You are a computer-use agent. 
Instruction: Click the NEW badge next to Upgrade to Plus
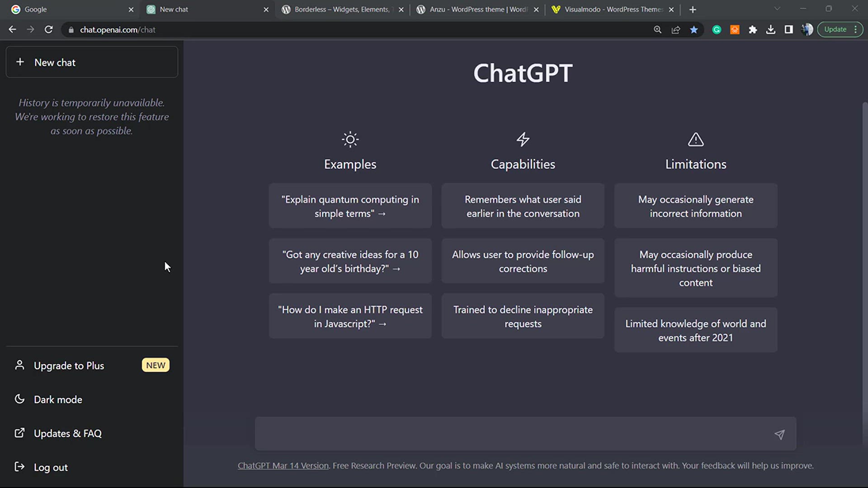(156, 365)
